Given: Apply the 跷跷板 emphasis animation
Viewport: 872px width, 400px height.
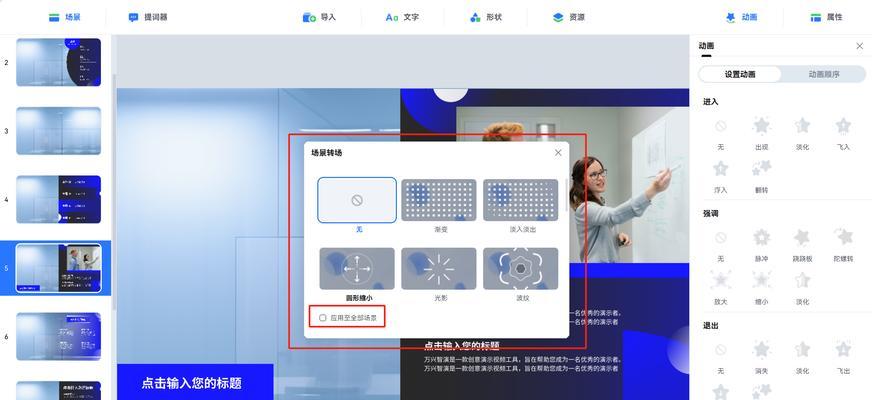Looking at the screenshot, I should (x=802, y=245).
